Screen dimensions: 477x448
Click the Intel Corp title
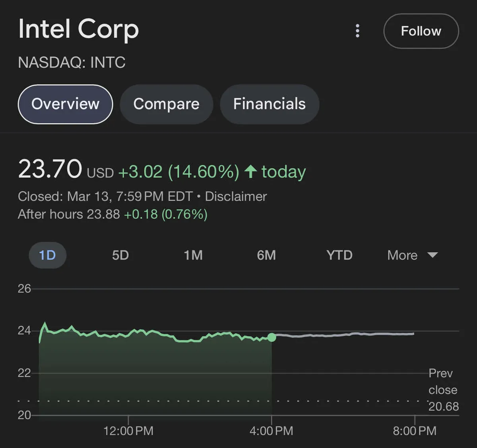78,29
